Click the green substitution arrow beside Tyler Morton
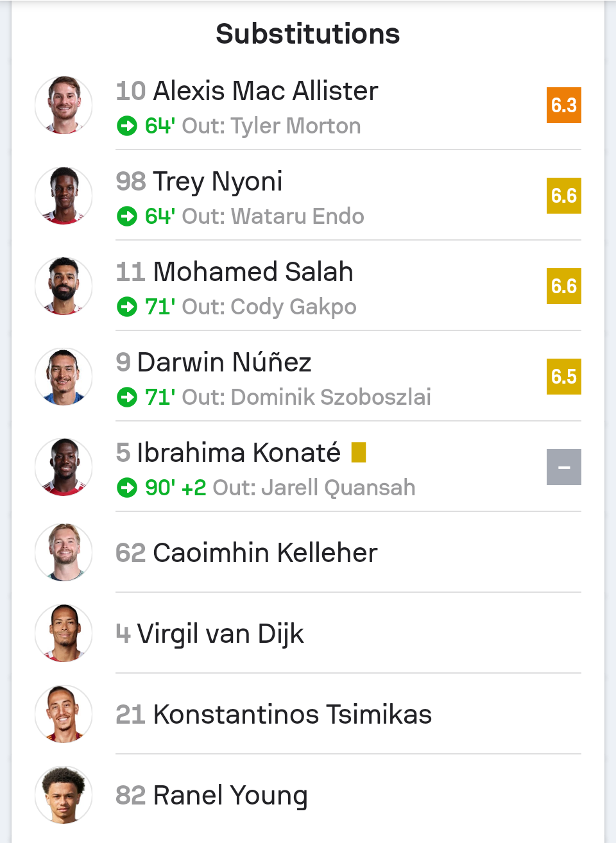The width and height of the screenshot is (616, 843). tap(127, 126)
